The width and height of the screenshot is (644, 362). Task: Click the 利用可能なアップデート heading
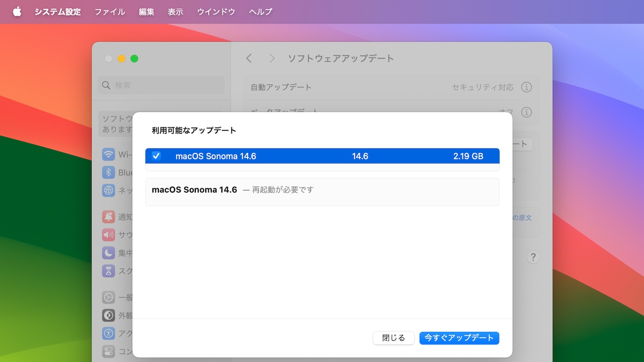(194, 130)
